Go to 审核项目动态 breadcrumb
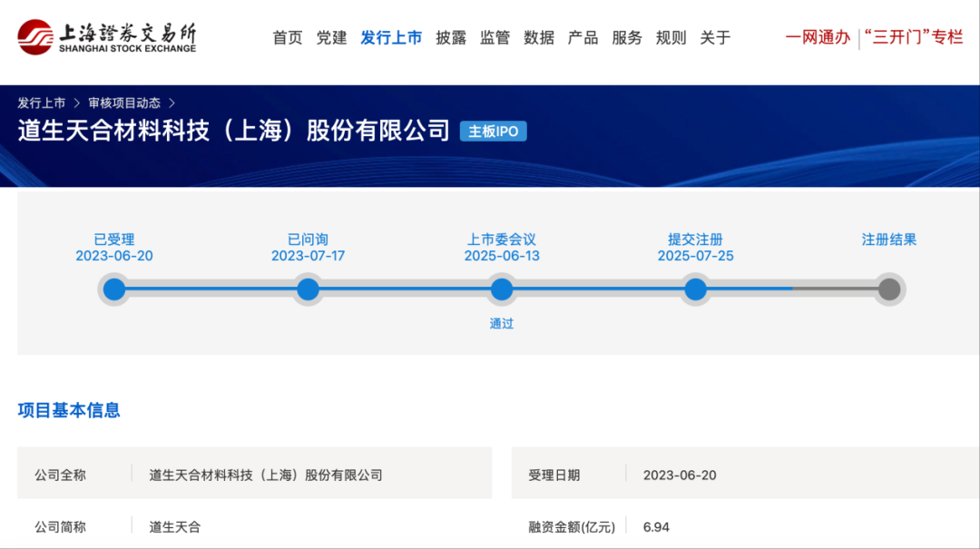 coord(124,103)
